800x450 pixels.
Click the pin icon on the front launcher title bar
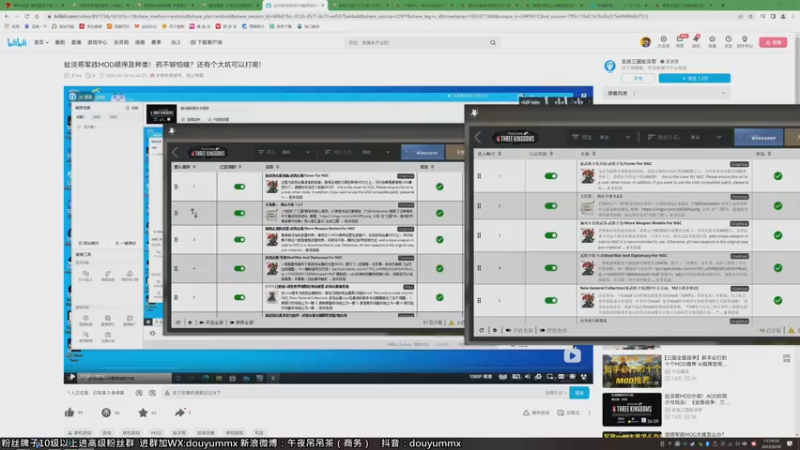tap(474, 113)
